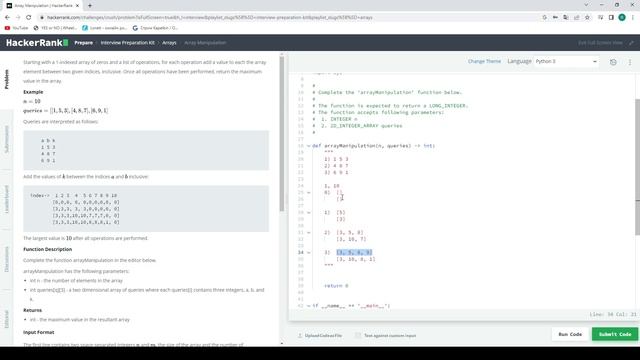Click in the browser address bar
The height and width of the screenshot is (360, 640).
coord(286,18)
